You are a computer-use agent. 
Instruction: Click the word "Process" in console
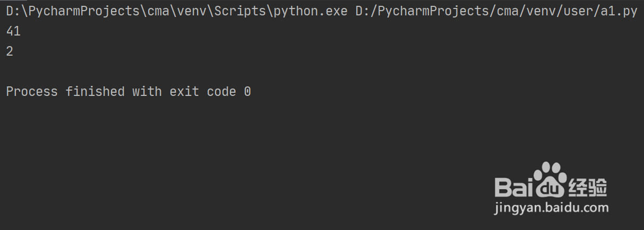click(32, 92)
